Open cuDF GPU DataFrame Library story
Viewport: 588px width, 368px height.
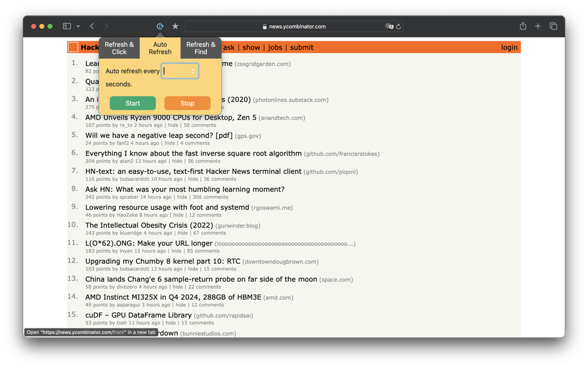tap(138, 315)
